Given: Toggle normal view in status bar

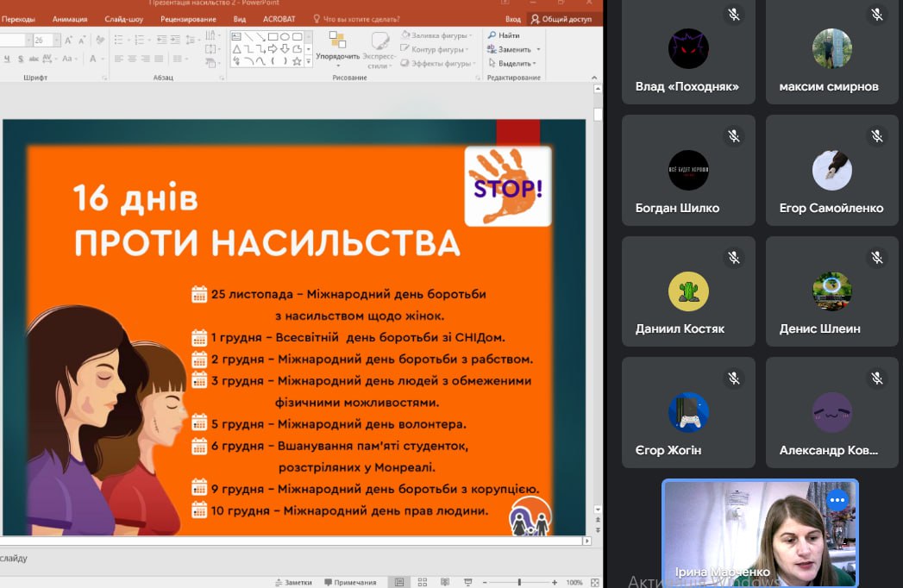Looking at the screenshot, I should (399, 582).
